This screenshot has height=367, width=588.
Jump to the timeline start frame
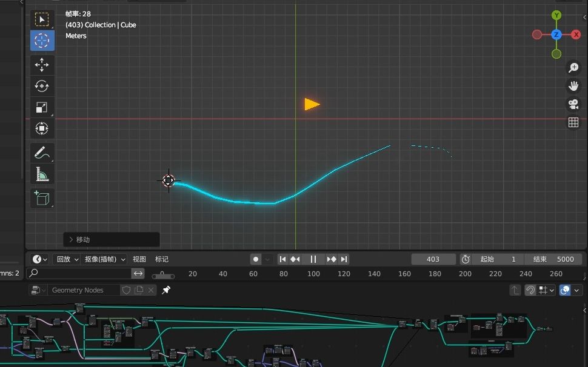tap(282, 259)
